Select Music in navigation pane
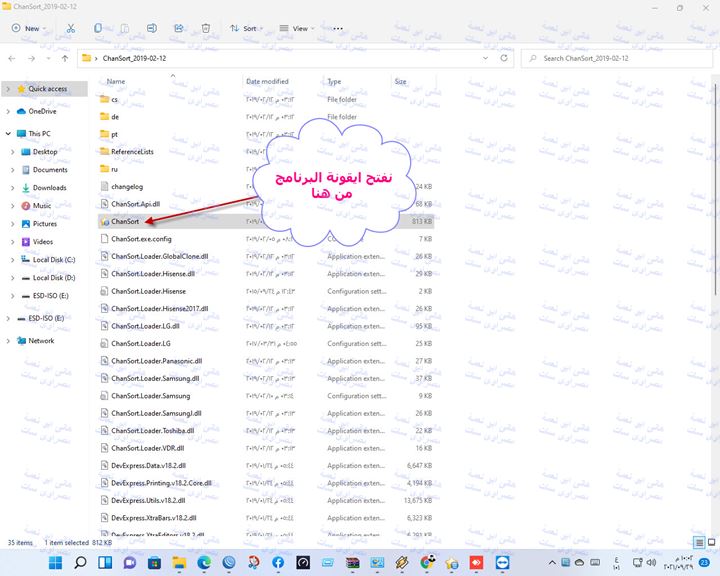720x576 pixels. click(x=42, y=205)
